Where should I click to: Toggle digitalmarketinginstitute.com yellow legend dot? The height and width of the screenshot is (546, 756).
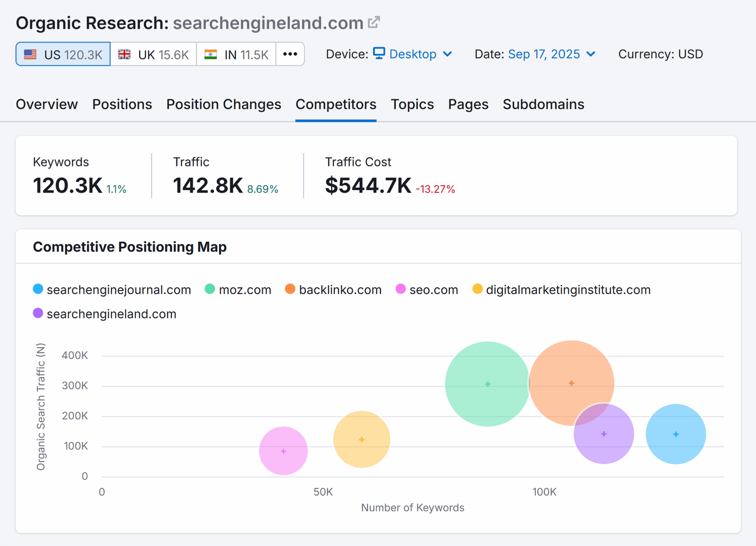[477, 289]
